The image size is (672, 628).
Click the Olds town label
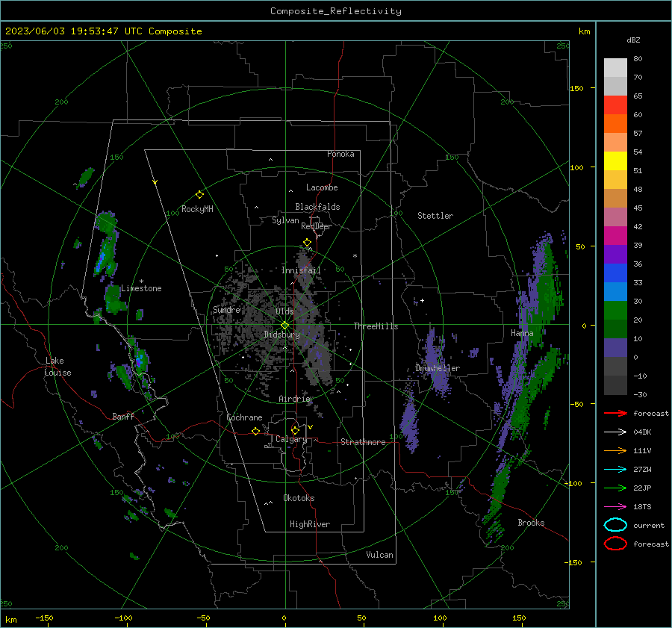point(284,311)
